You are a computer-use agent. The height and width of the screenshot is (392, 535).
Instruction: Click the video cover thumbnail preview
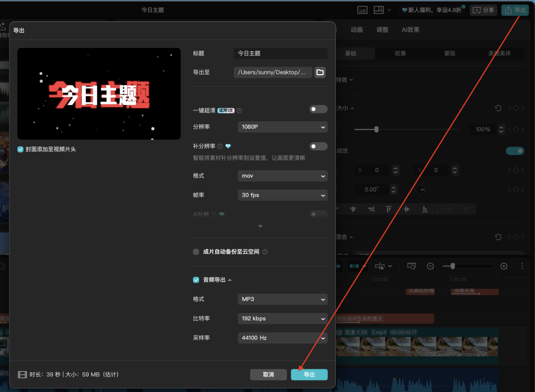(99, 94)
